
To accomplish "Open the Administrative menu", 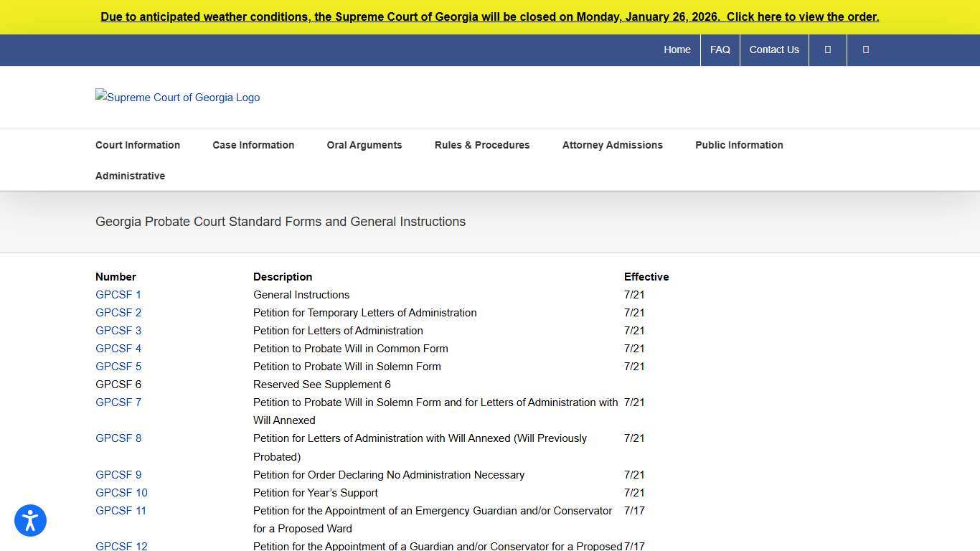I will tap(130, 176).
